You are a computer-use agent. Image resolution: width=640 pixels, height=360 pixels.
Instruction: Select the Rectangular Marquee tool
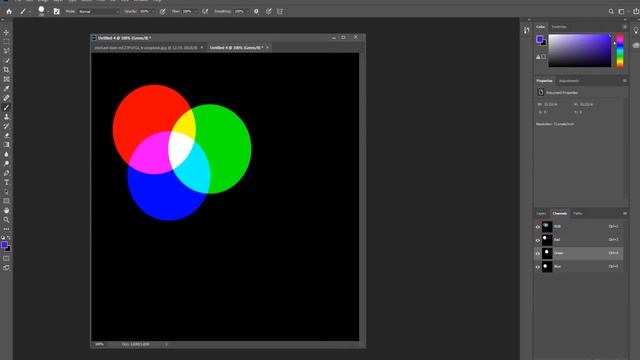pyautogui.click(x=6, y=42)
